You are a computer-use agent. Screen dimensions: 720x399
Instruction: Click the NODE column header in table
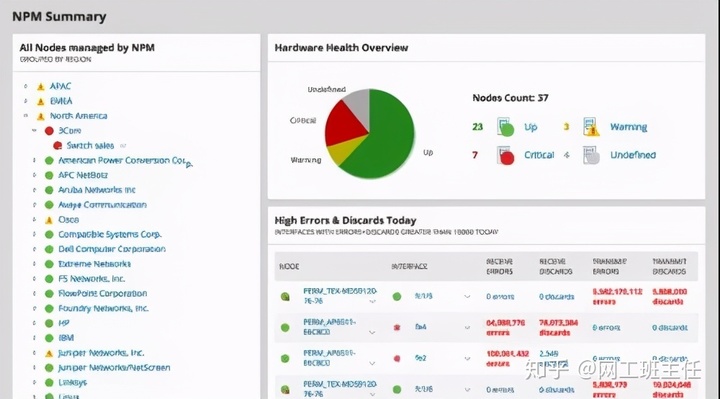pos(289,267)
